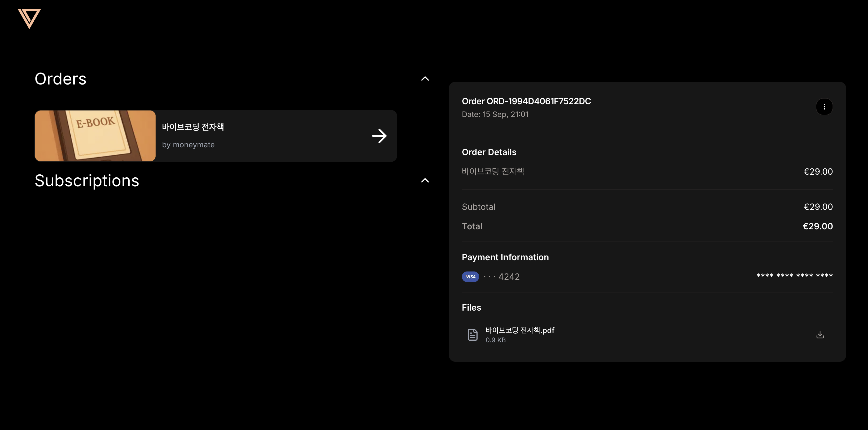
Task: Click the 바이브코딩 전자책 line item in Order Details
Action: click(493, 171)
